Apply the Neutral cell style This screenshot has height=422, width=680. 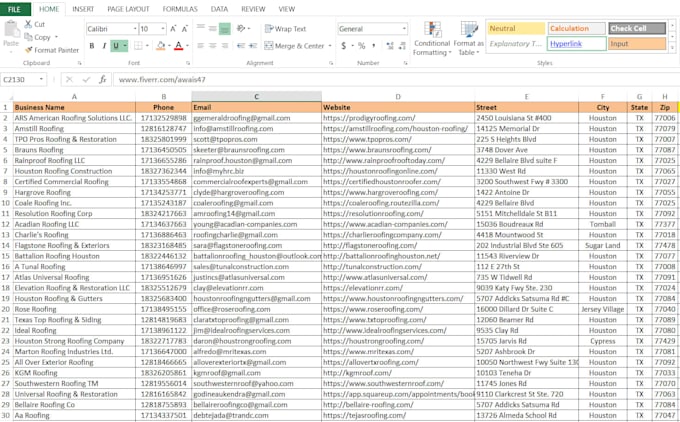tap(516, 29)
